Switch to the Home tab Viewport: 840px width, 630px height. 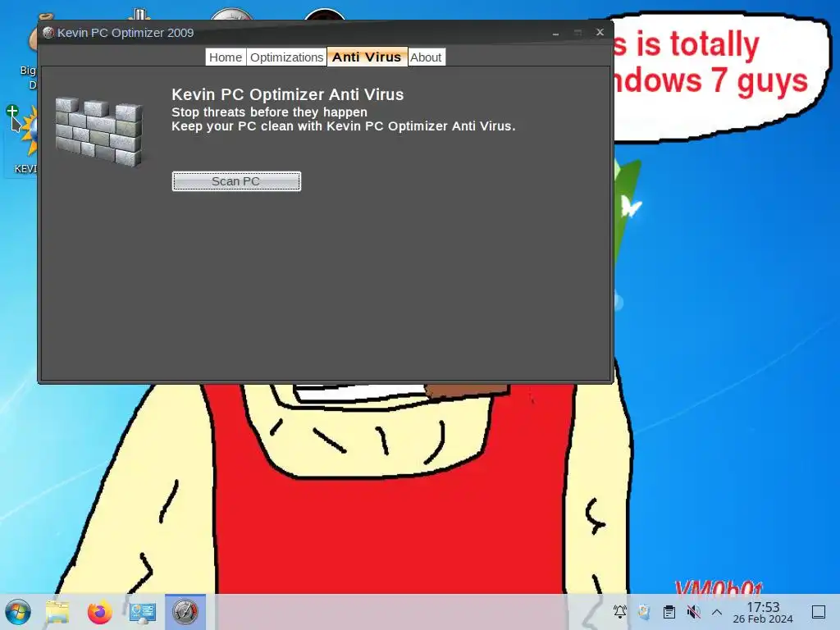click(225, 57)
